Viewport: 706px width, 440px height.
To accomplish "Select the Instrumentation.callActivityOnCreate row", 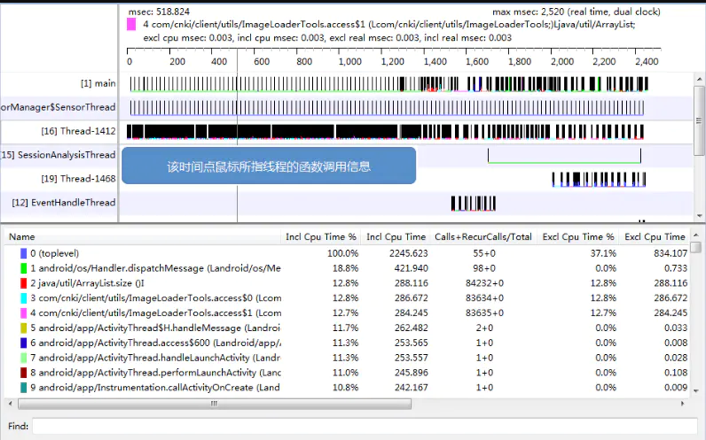I will coord(347,387).
